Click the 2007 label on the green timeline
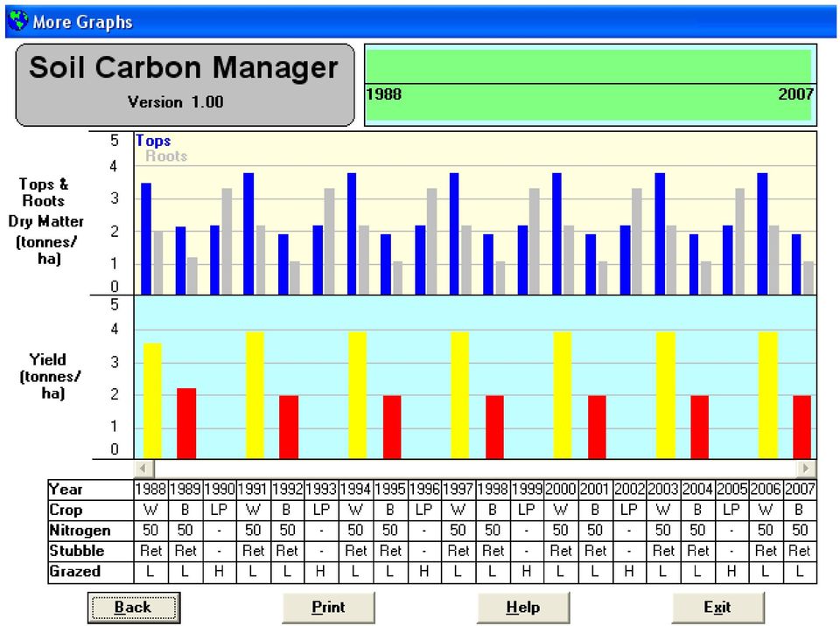This screenshot has height=626, width=840. point(796,94)
